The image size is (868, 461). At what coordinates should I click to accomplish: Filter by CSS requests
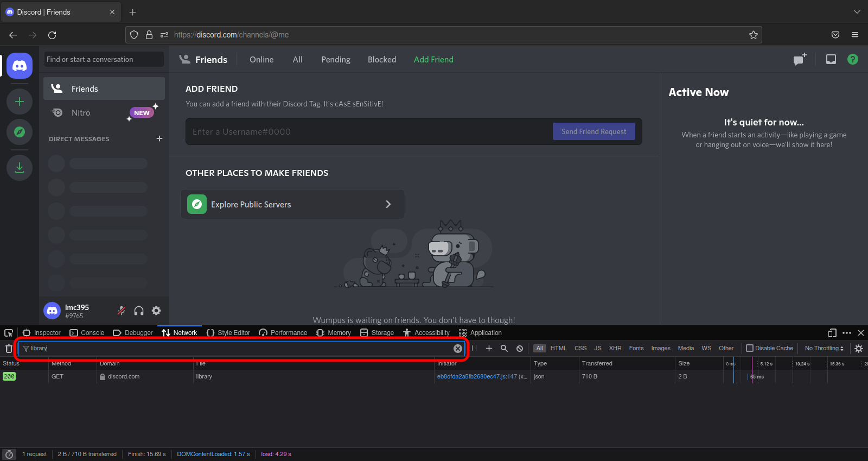(x=580, y=348)
